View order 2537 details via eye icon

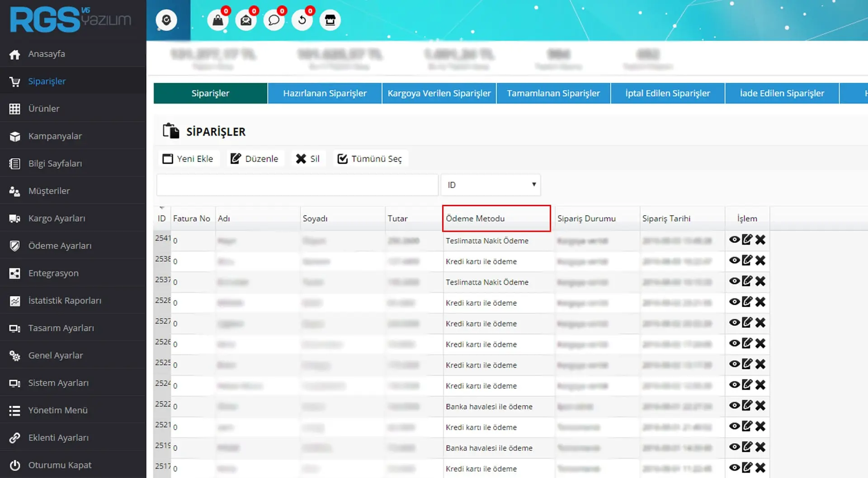[x=734, y=281]
